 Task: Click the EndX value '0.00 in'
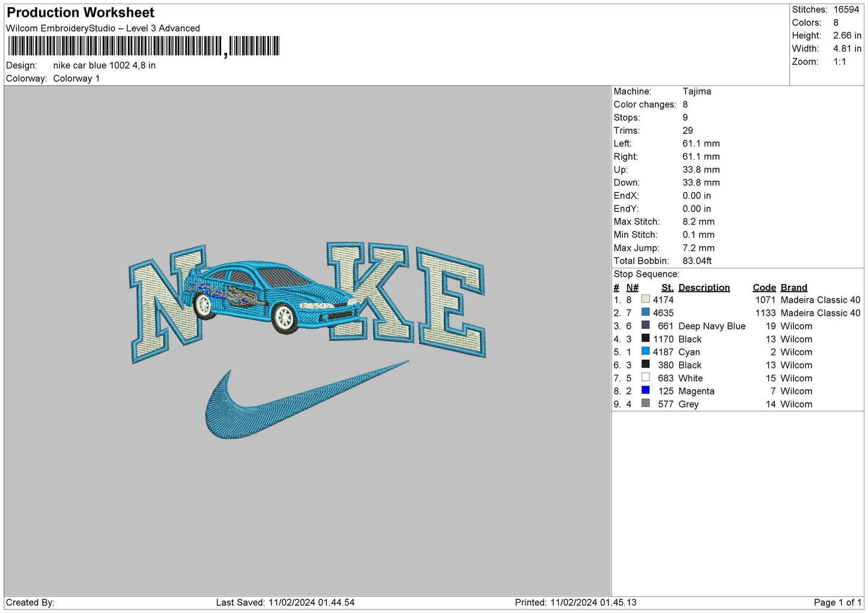[697, 196]
